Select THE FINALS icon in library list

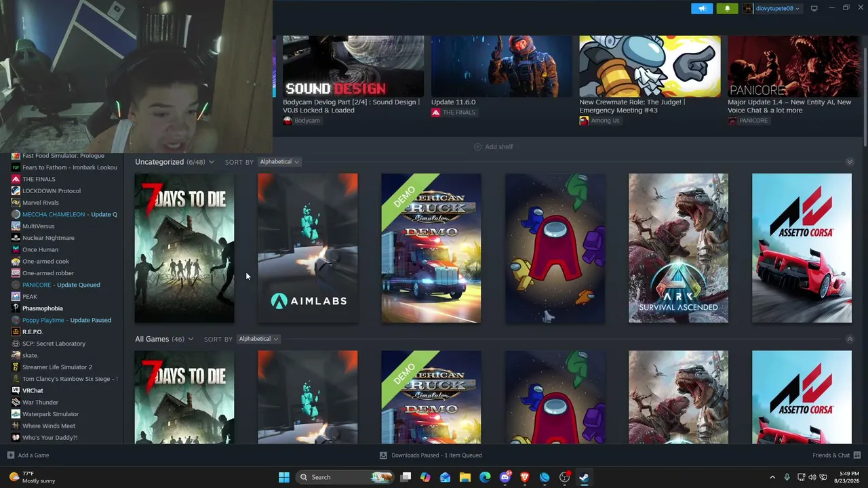tap(16, 179)
